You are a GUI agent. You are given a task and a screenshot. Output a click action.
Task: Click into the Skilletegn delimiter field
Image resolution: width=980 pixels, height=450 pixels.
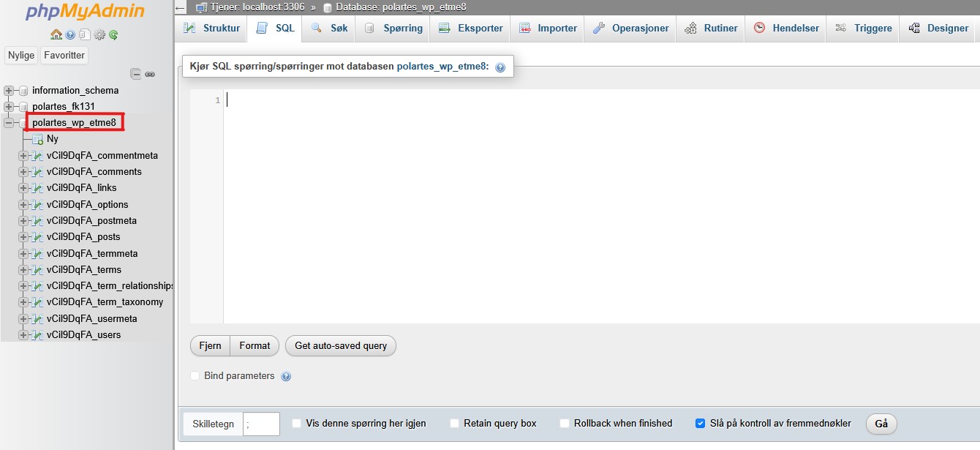tap(261, 424)
